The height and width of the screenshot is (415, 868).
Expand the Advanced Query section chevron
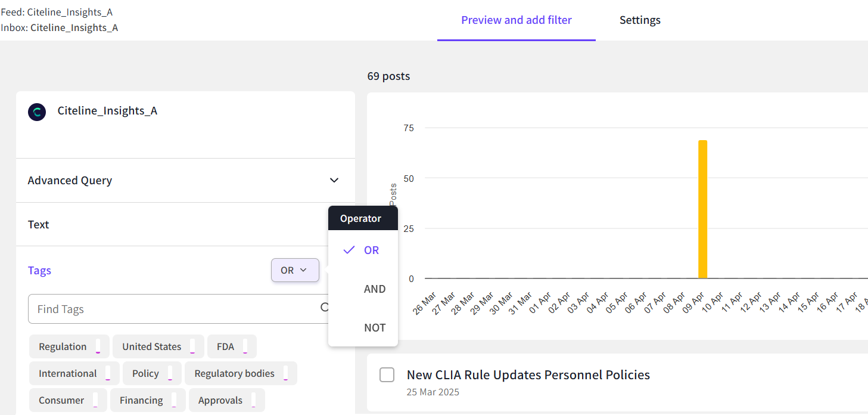tap(334, 180)
